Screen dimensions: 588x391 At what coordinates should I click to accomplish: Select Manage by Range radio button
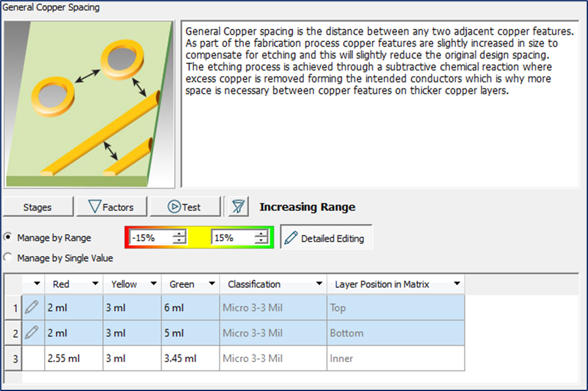(x=8, y=237)
